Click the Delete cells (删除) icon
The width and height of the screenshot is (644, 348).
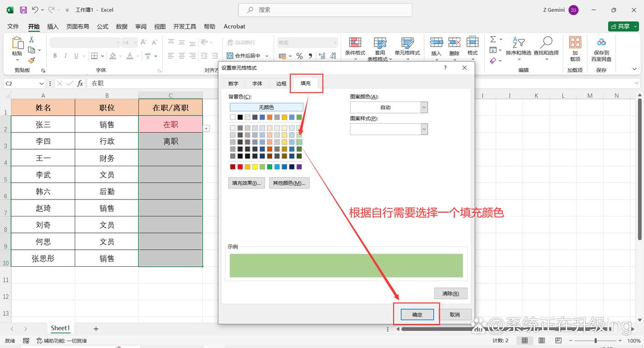point(455,42)
